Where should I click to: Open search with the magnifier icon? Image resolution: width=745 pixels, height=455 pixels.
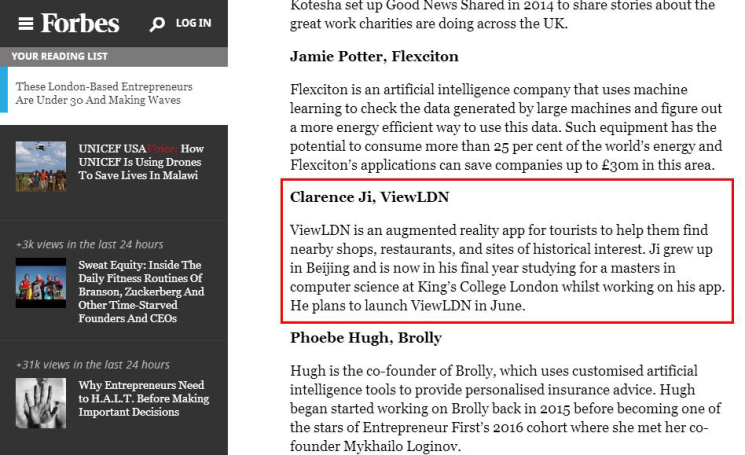pos(157,24)
